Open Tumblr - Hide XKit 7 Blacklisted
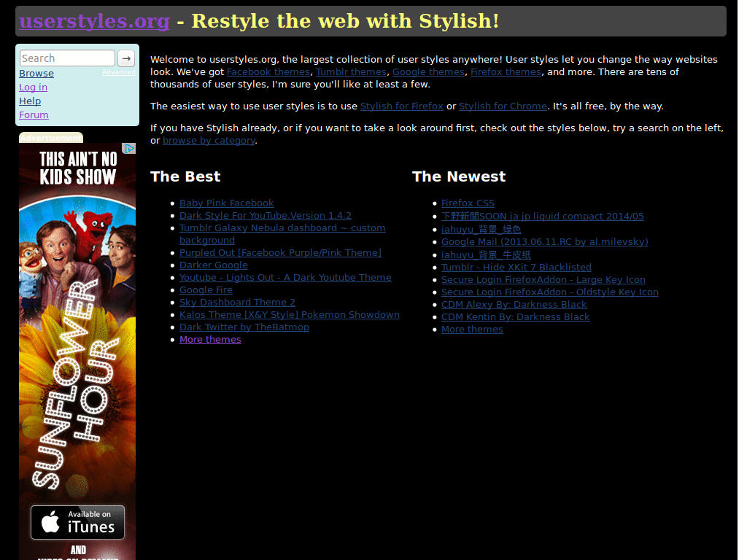Image resolution: width=747 pixels, height=560 pixels. pyautogui.click(x=516, y=267)
